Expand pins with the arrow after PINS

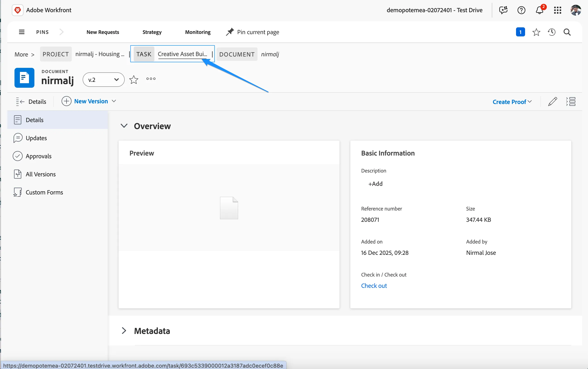tap(61, 32)
